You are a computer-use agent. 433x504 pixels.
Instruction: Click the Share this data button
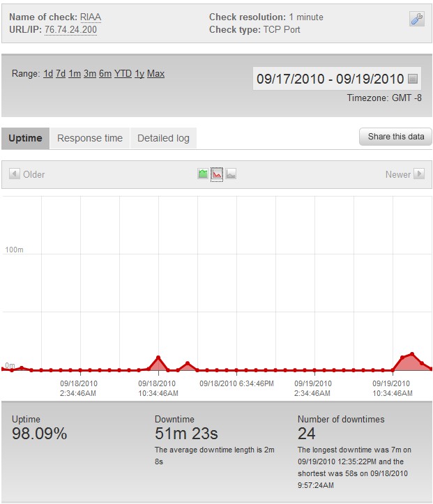click(x=396, y=137)
